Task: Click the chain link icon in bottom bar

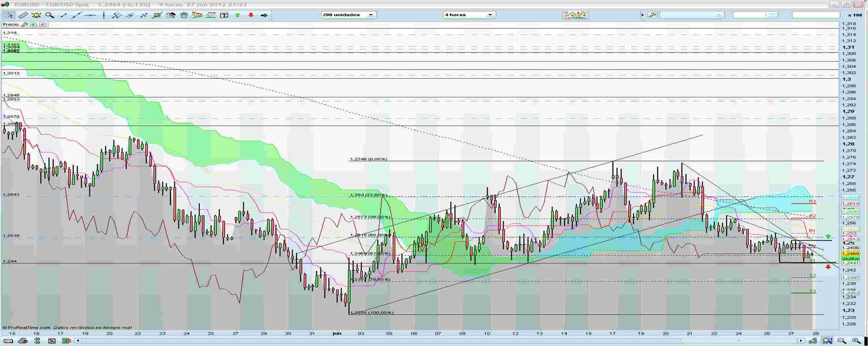Action: tap(37, 341)
